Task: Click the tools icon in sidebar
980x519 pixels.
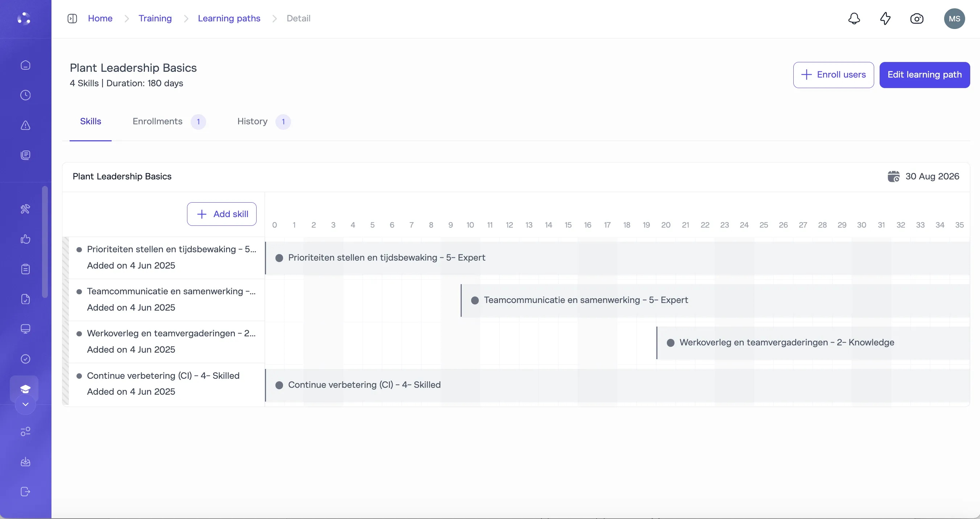Action: click(x=25, y=208)
